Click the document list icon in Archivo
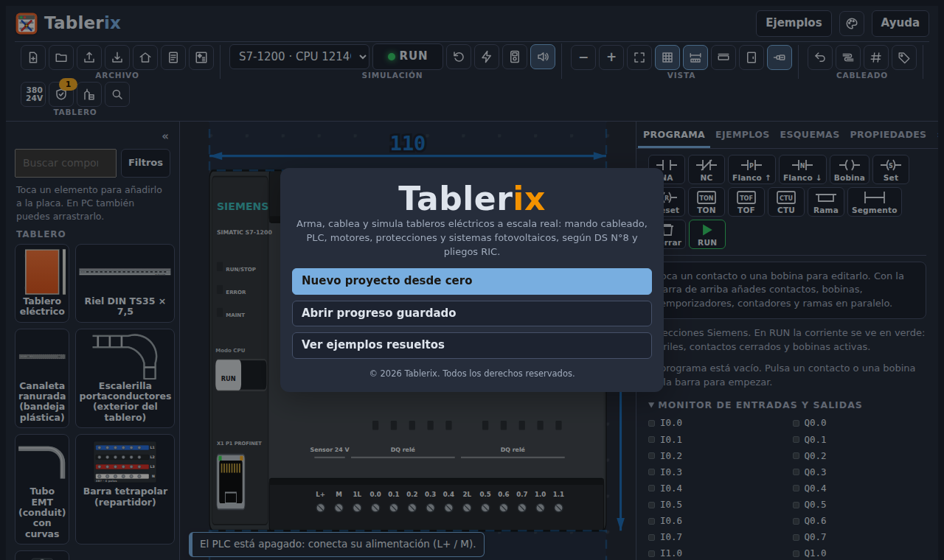944x560 pixels. coord(173,57)
